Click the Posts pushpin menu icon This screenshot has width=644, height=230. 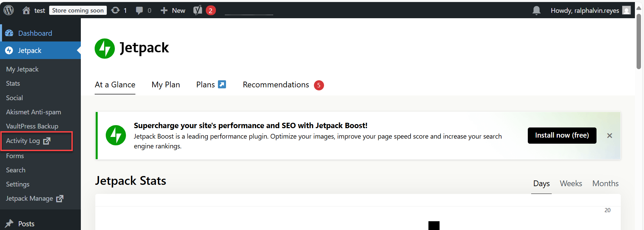9,224
